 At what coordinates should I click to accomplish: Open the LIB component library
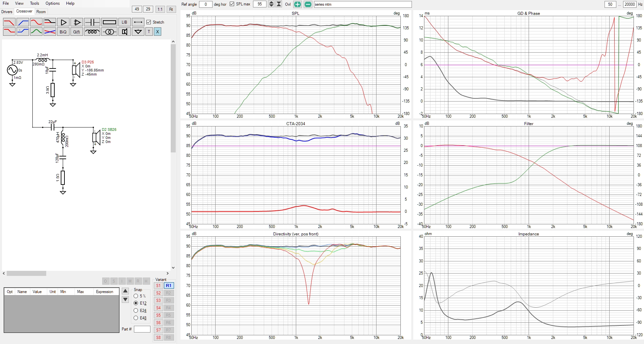pos(124,22)
